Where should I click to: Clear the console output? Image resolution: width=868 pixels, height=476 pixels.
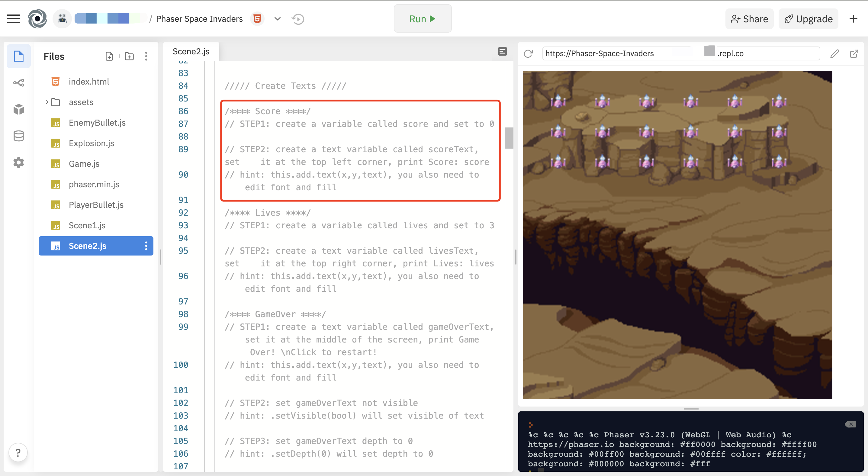[850, 424]
